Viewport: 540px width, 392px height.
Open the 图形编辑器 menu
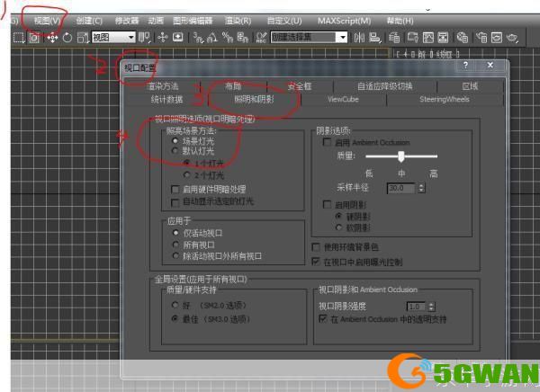tap(193, 21)
